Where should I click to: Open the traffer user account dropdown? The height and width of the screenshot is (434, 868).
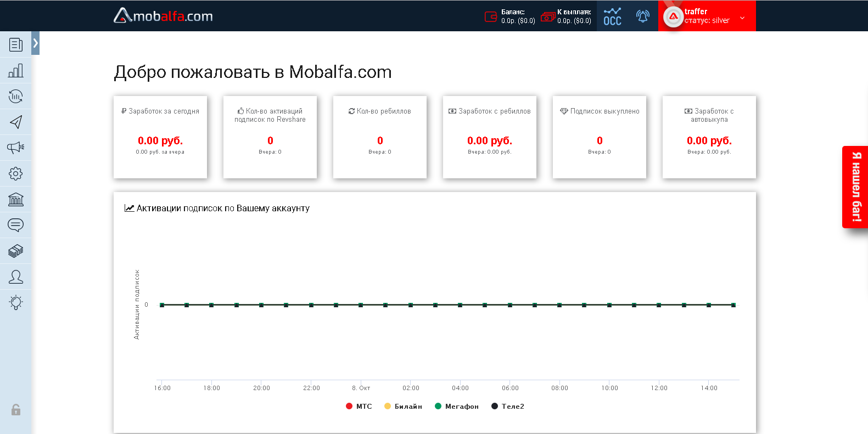pyautogui.click(x=707, y=16)
